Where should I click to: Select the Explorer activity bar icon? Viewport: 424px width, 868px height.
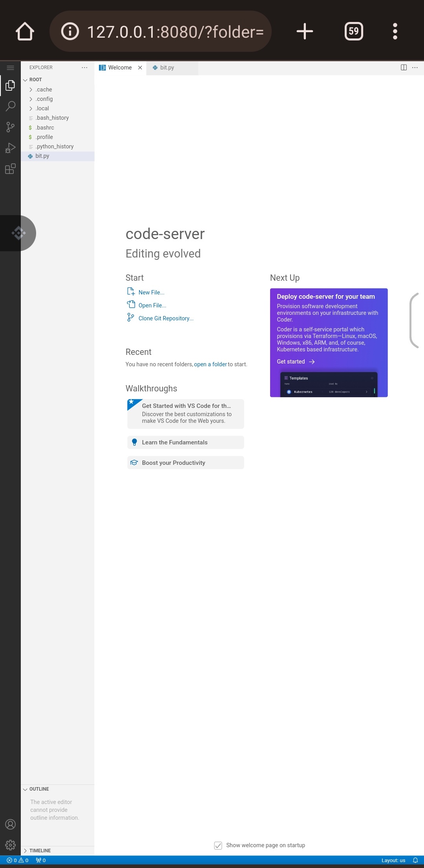coord(10,85)
